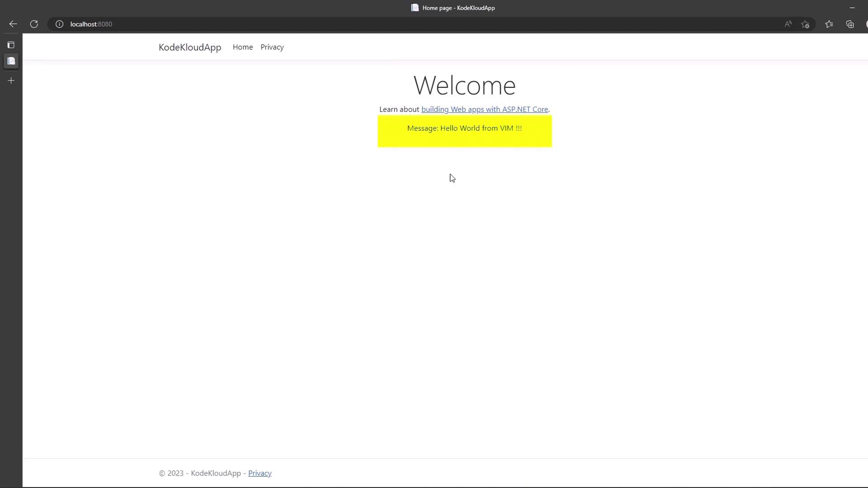Follow building Web apps with ASP.NET Core link
This screenshot has width=868, height=488.
(x=485, y=109)
